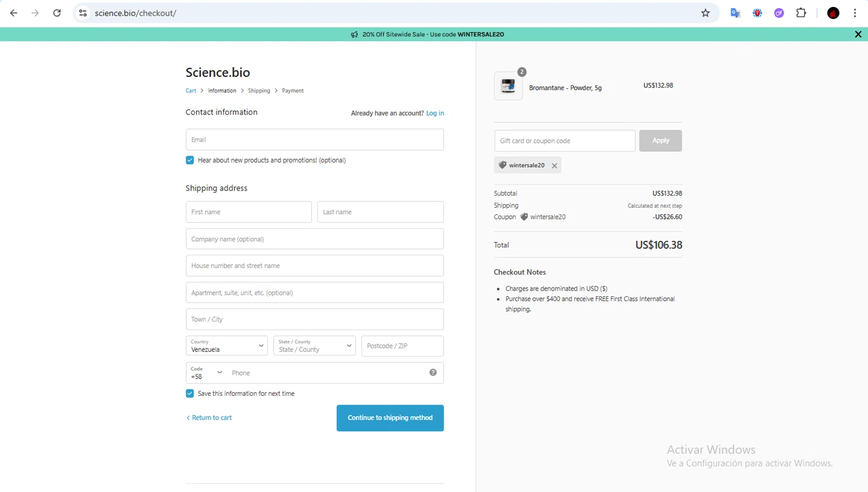
Task: Click the Bromantane - Powder, 5g product name
Action: click(x=565, y=88)
